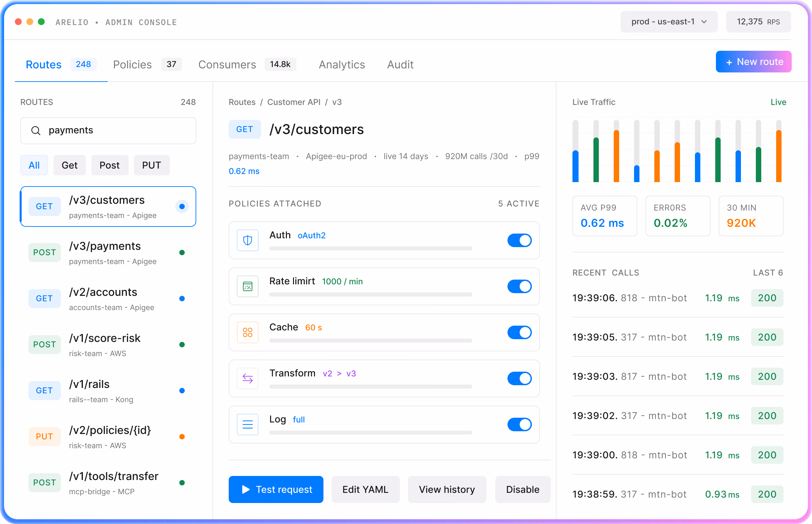The height and width of the screenshot is (524, 812).
Task: Open the /v1/rails route
Action: [x=108, y=391]
